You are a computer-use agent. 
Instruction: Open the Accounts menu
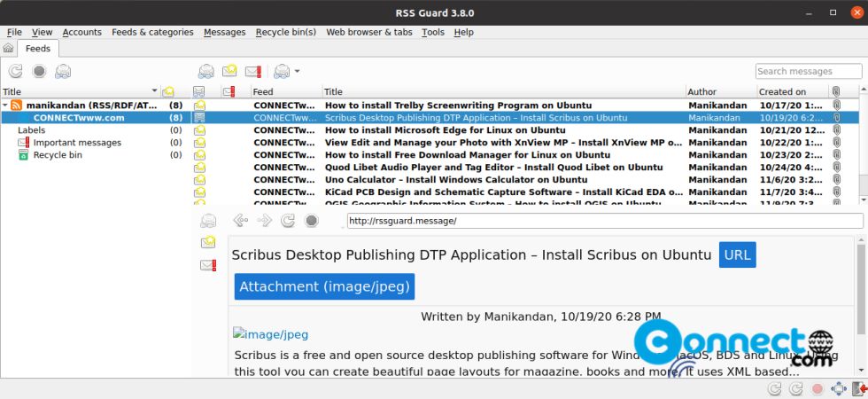[81, 32]
